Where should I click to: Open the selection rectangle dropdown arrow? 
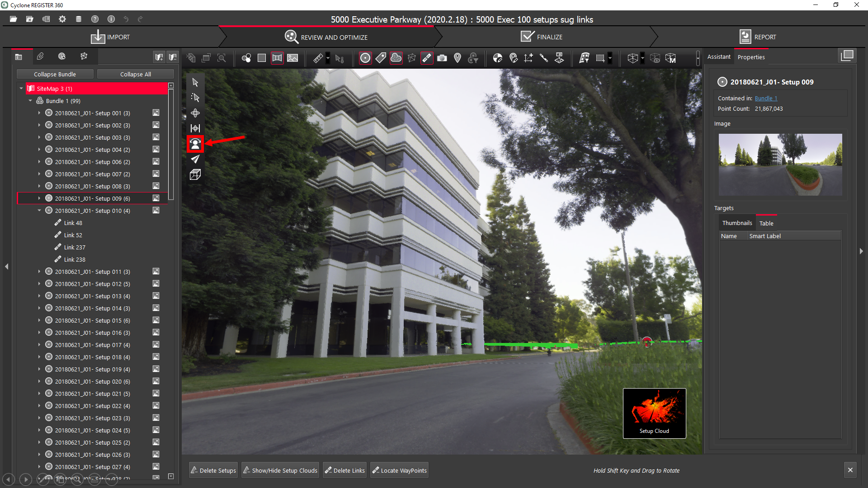(610, 58)
